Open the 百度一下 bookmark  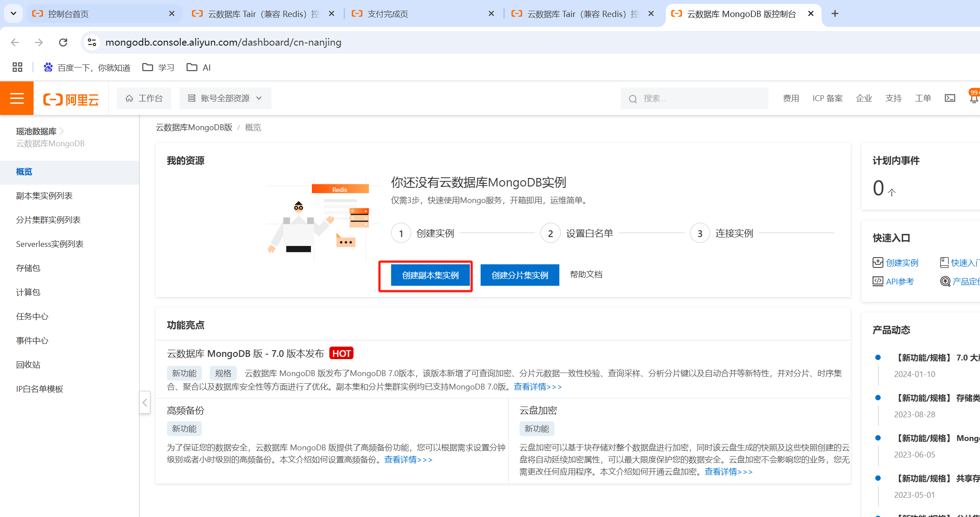click(x=87, y=67)
